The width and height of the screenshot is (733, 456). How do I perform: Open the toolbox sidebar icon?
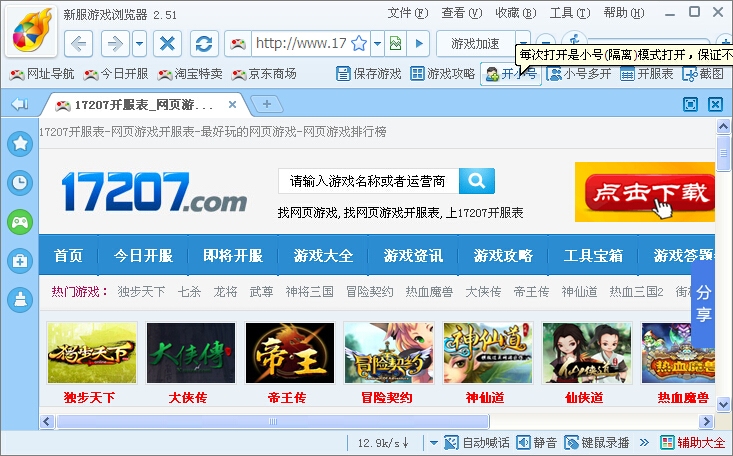click(x=19, y=261)
